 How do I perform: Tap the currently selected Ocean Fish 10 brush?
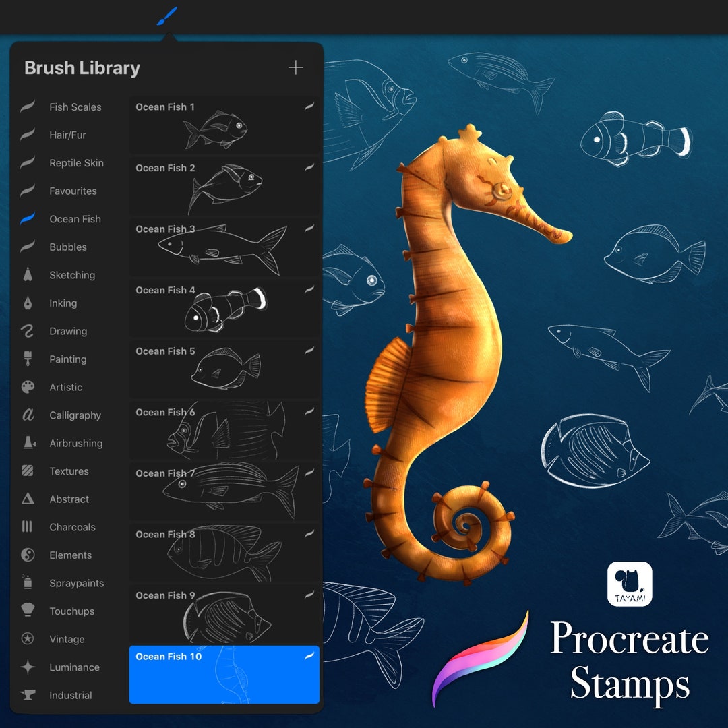point(222,674)
